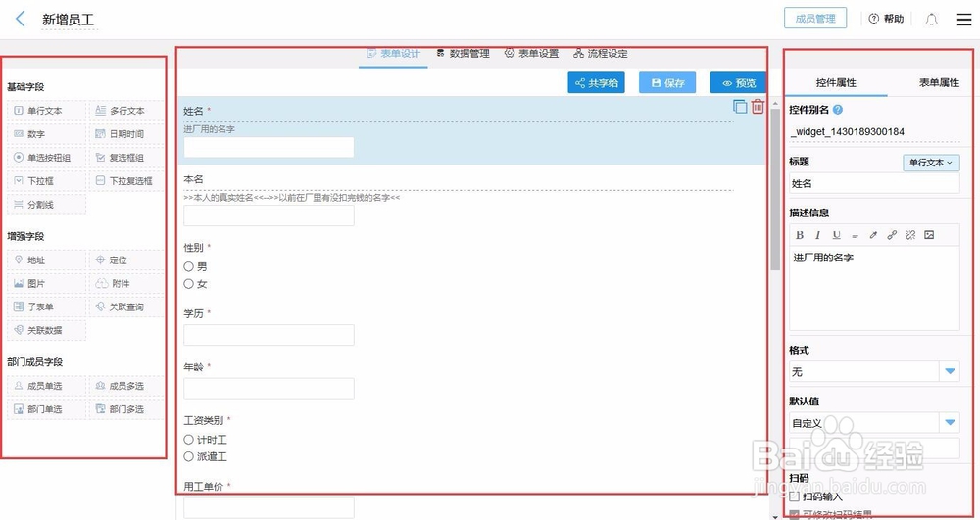
Task: Edit the 标题 field containing 姓名
Action: coord(874,183)
